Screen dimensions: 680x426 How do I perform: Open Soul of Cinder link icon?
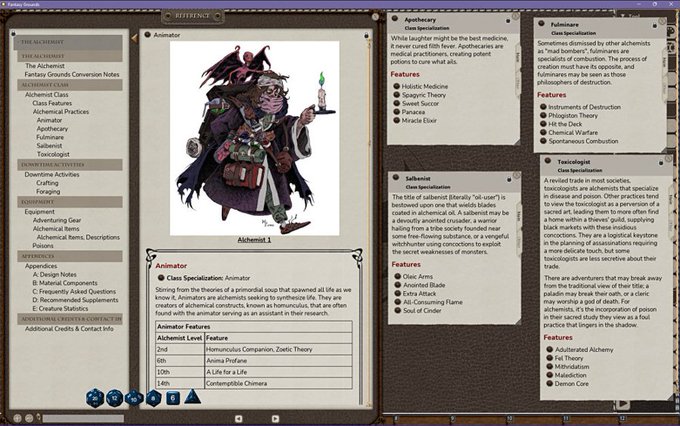397,311
